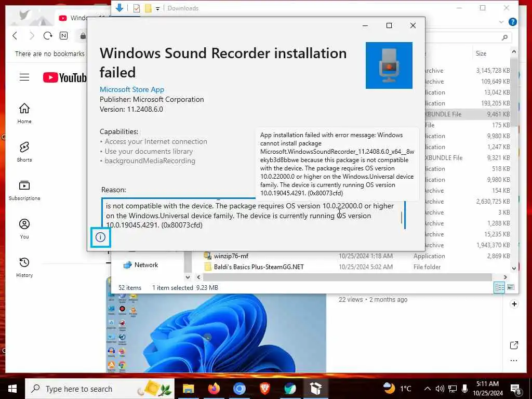Open Brave browser from the taskbar
Viewport: 532px width, 399px height.
click(264, 389)
